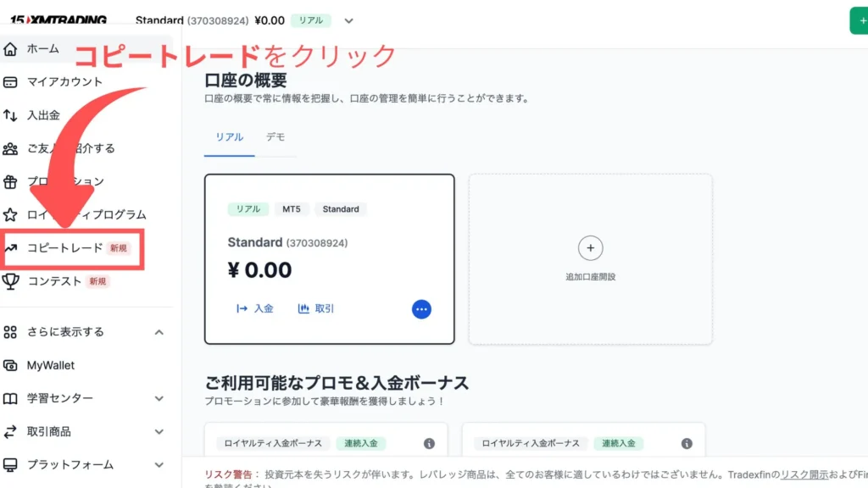Open My Account card icon

click(x=11, y=82)
